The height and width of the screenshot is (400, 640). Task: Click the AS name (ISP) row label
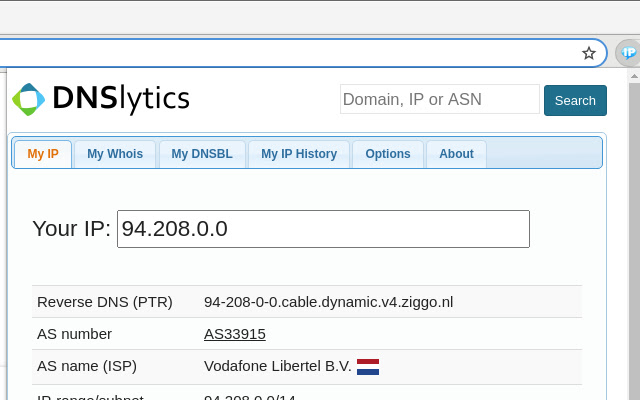[x=89, y=366]
